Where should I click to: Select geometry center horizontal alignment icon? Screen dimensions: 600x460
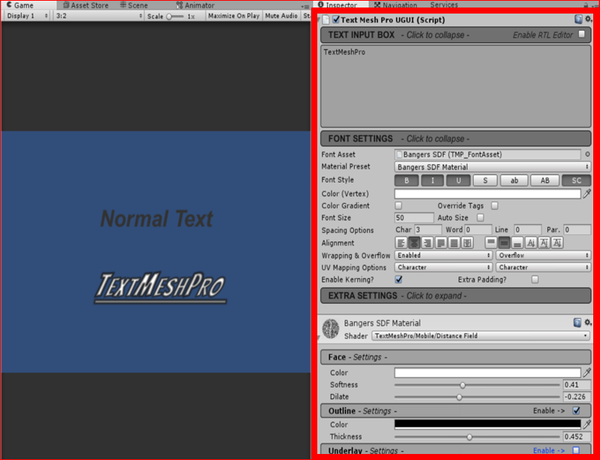[467, 243]
